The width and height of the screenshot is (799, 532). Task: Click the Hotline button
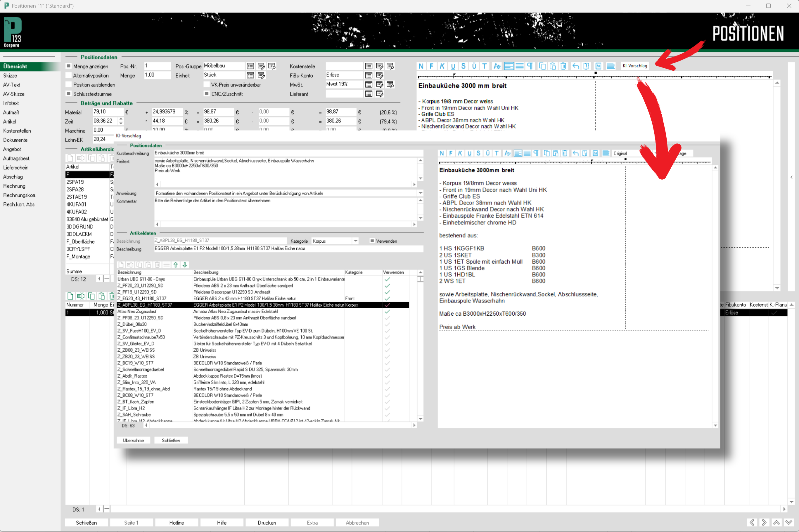coord(177,522)
